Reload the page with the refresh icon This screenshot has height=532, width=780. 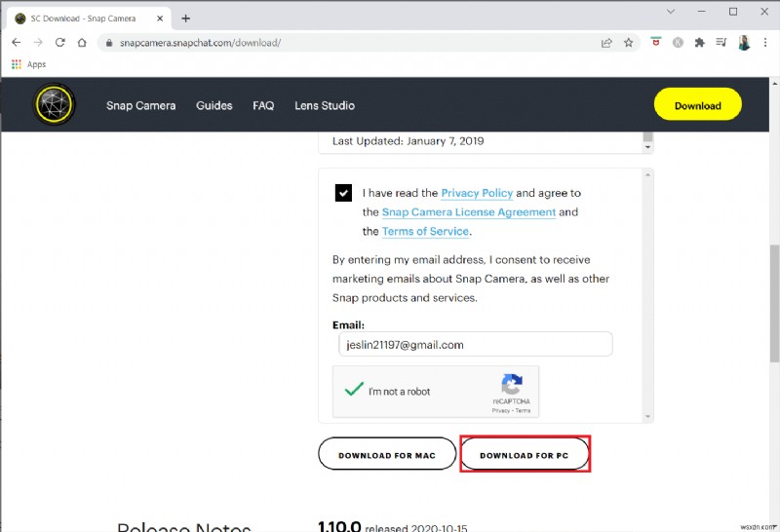[x=60, y=43]
